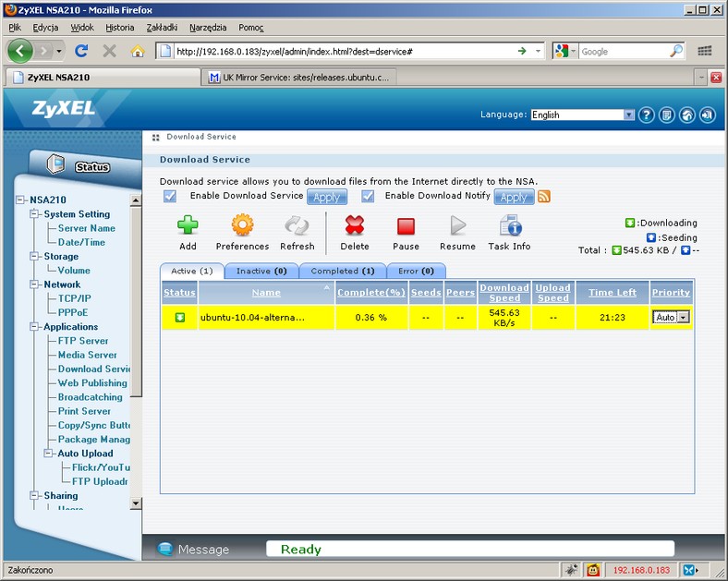Delete the selected download task
The height and width of the screenshot is (581, 728).
(354, 226)
